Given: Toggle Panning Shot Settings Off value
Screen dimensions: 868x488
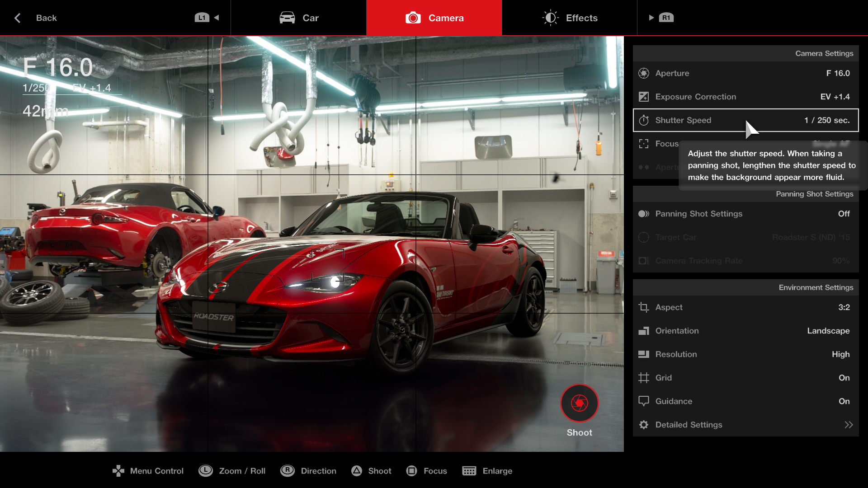Looking at the screenshot, I should (x=844, y=214).
